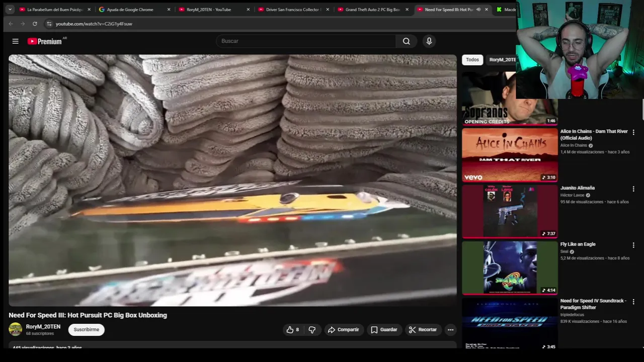Save video with Guardar button

(x=384, y=329)
